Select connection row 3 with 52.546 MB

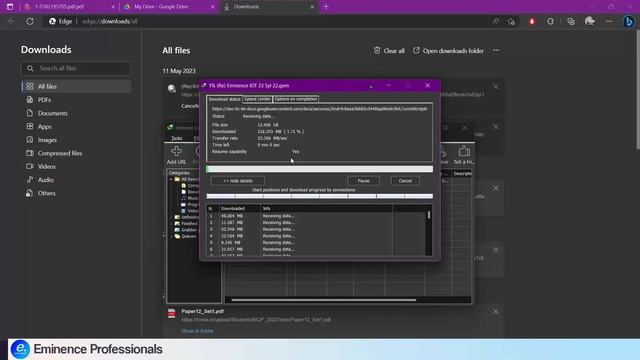point(316,229)
